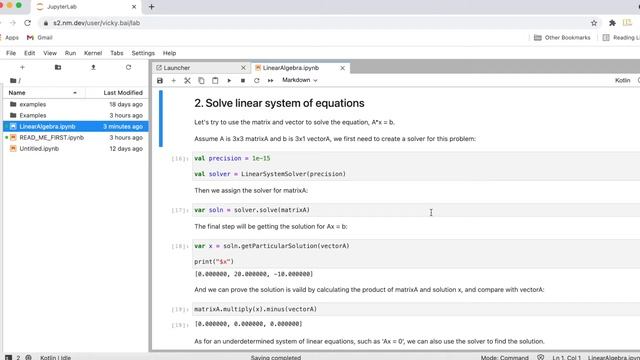
Task: Select LinearAlgebra.ipynb in the file list
Action: click(76, 127)
